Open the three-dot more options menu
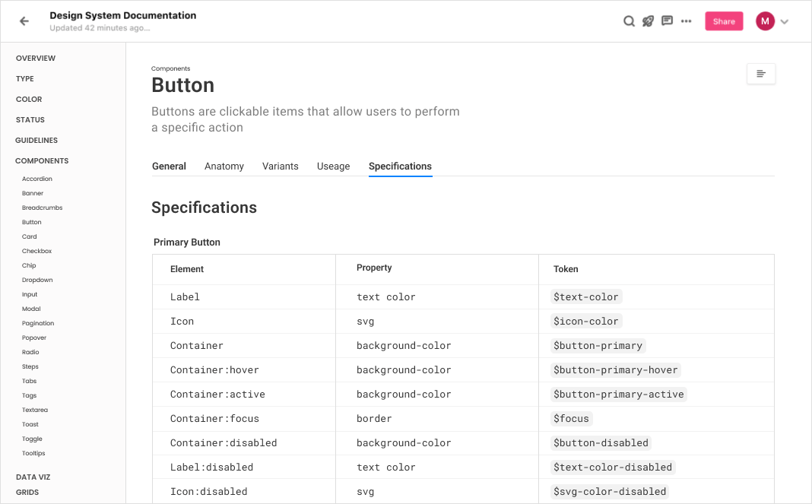This screenshot has height=504, width=812. pyautogui.click(x=686, y=21)
